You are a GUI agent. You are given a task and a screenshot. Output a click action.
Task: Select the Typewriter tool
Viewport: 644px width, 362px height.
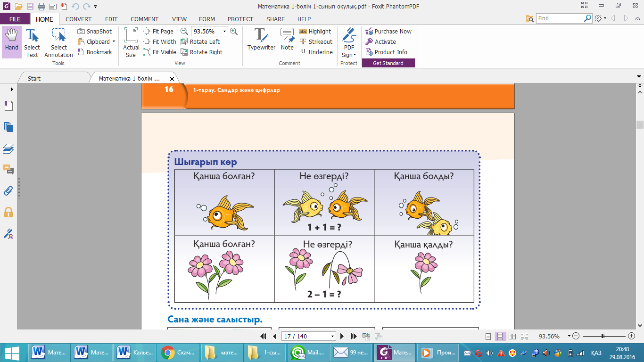pos(261,39)
